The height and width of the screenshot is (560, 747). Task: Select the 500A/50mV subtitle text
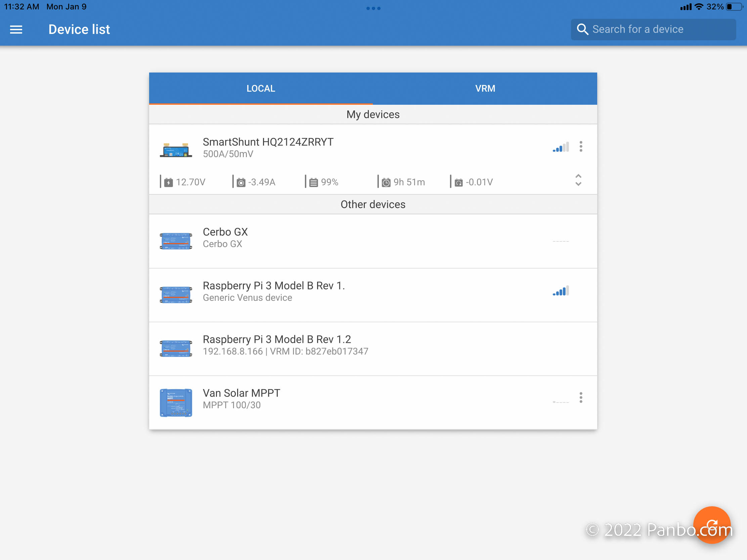pyautogui.click(x=228, y=154)
